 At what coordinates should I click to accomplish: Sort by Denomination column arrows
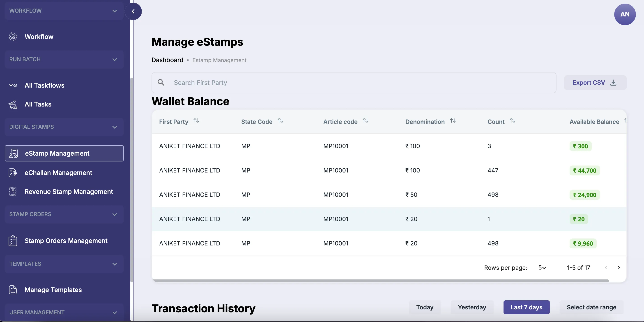point(453,121)
